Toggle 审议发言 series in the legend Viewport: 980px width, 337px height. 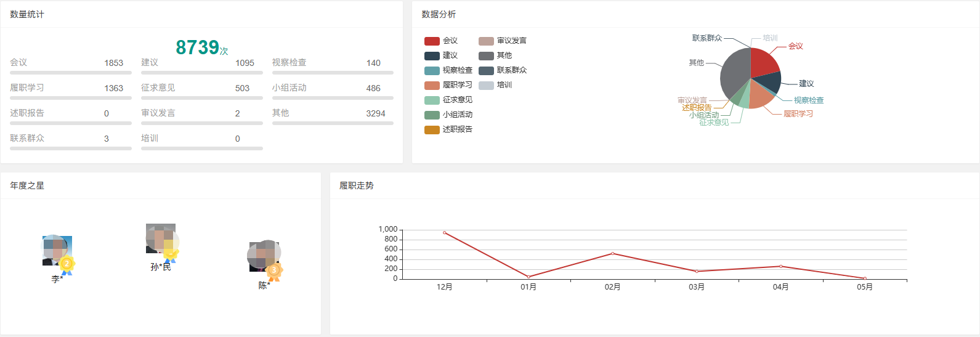503,41
